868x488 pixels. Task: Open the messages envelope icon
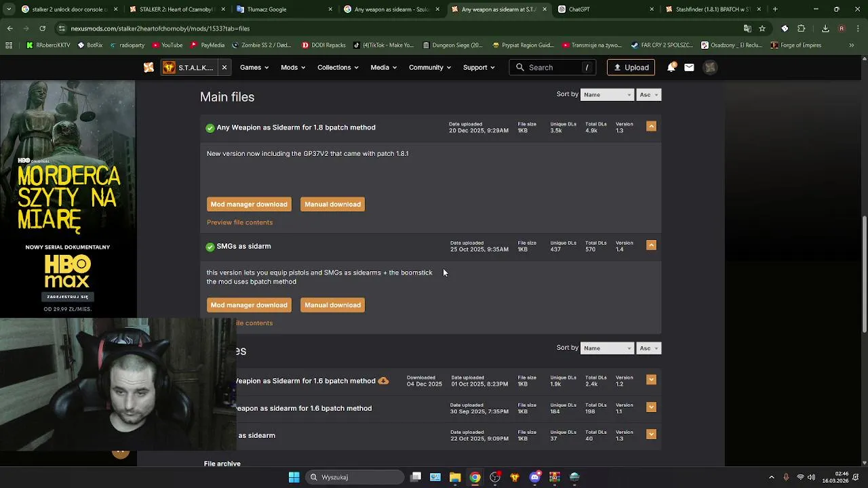[x=689, y=67]
